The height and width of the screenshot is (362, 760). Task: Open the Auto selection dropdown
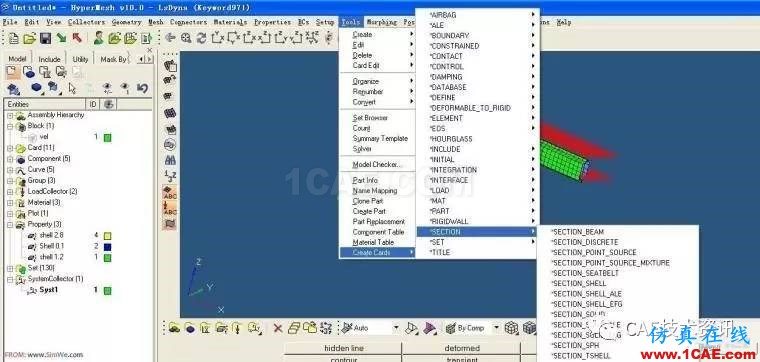coord(396,328)
